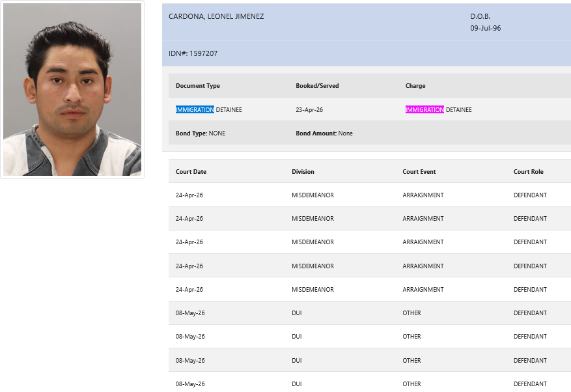Screen dimensions: 571x392
Task: Click the D.O.B. label
Action: (480, 16)
